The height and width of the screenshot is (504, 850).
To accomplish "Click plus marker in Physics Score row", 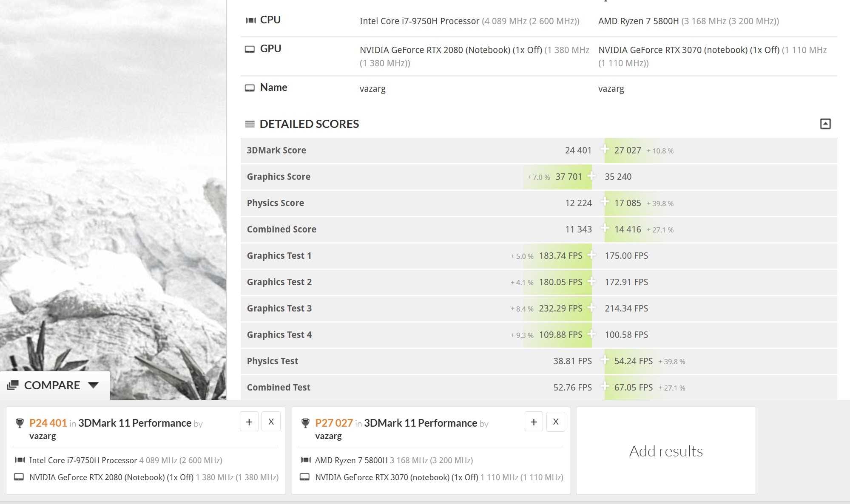I will pyautogui.click(x=605, y=202).
